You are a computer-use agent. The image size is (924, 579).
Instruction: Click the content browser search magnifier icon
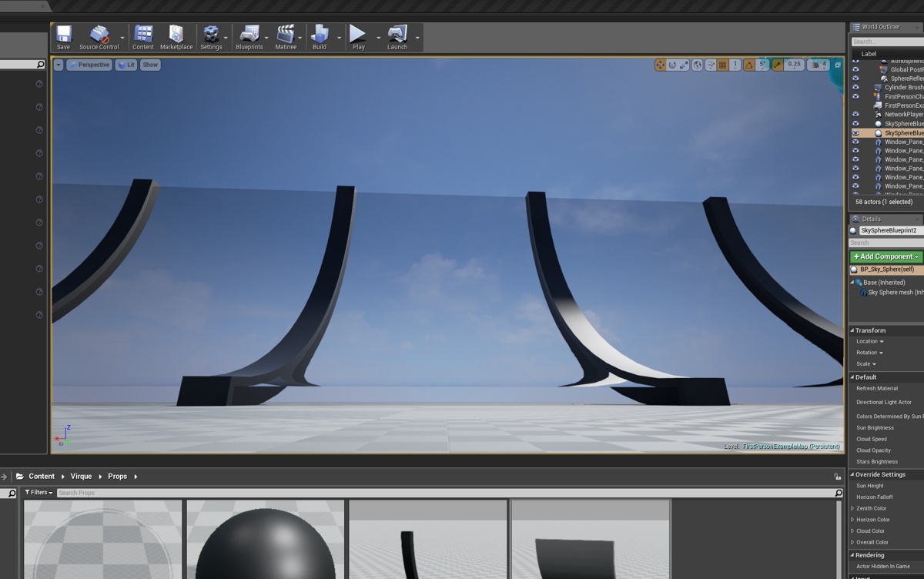tap(839, 493)
